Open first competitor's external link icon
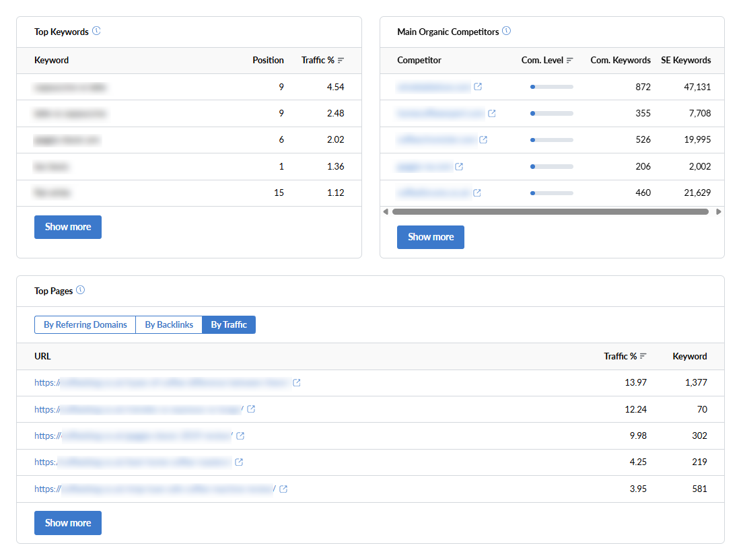 478,87
